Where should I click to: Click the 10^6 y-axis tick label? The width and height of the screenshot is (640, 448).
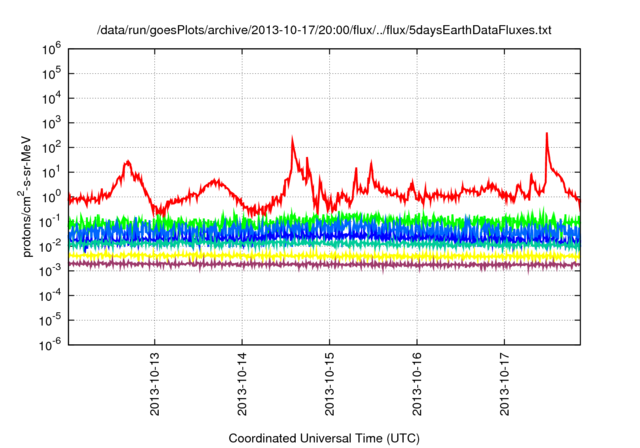51,50
